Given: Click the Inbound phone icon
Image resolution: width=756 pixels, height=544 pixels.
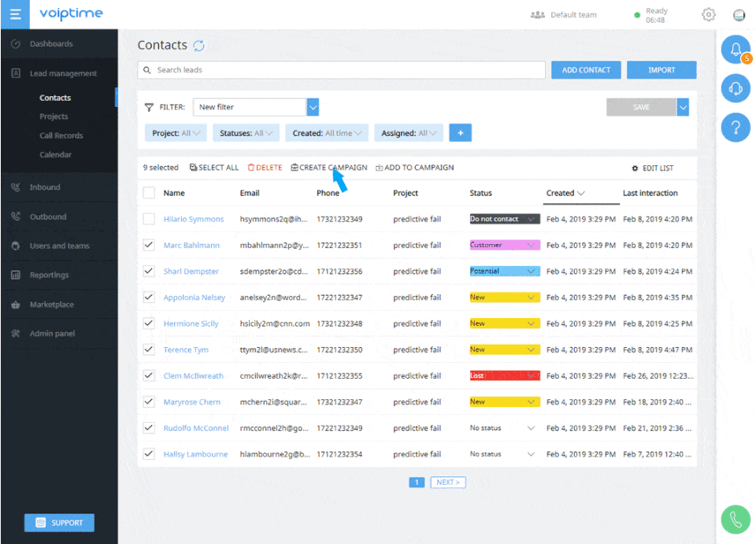Looking at the screenshot, I should coord(16,187).
